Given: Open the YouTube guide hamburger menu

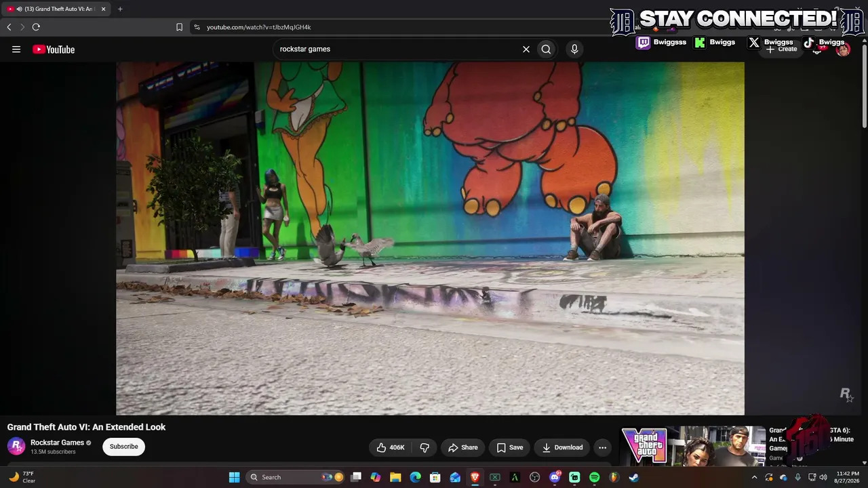Looking at the screenshot, I should coord(16,49).
